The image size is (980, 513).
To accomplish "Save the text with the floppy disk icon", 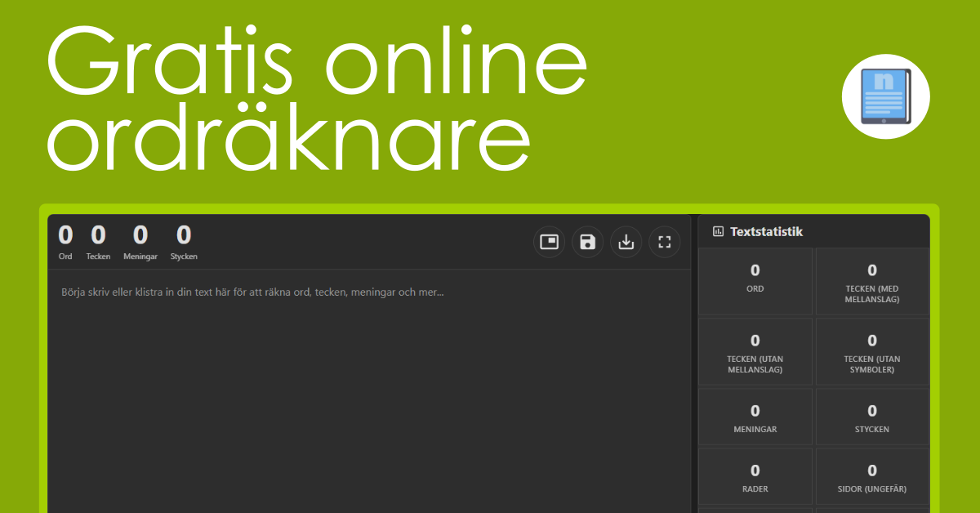I will click(587, 242).
